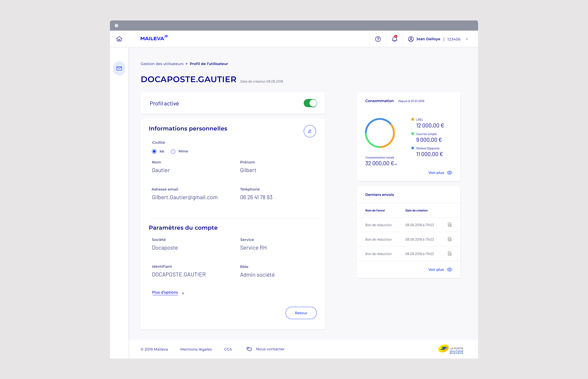The width and height of the screenshot is (588, 379).
Task: Open Mentions légales footer link
Action: pos(196,349)
